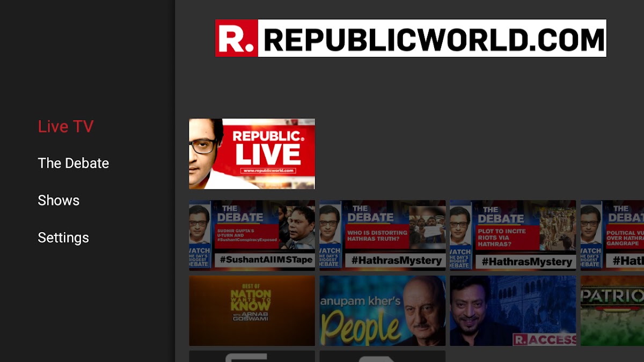Open the R.Access show thumbnail
Viewport: 644px width, 362px height.
click(513, 311)
